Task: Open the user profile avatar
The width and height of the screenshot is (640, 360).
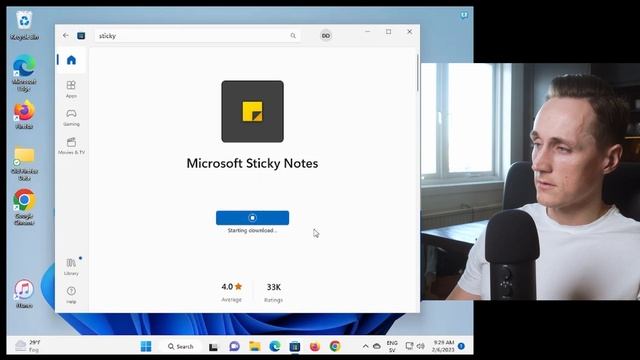Action: tap(326, 36)
